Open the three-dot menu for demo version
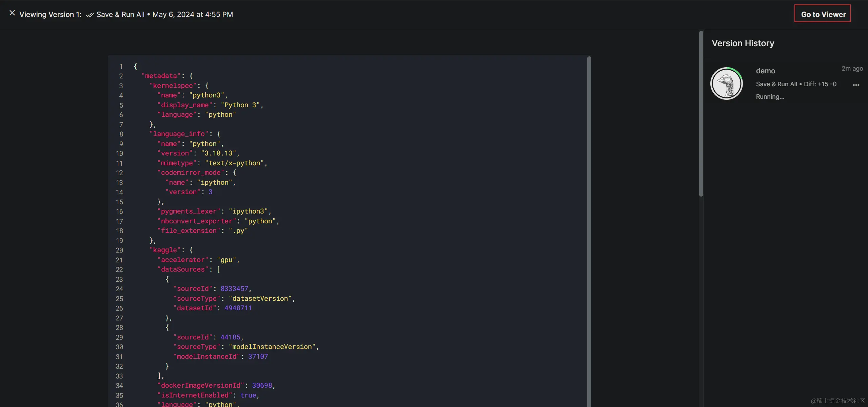The height and width of the screenshot is (407, 868). 856,85
